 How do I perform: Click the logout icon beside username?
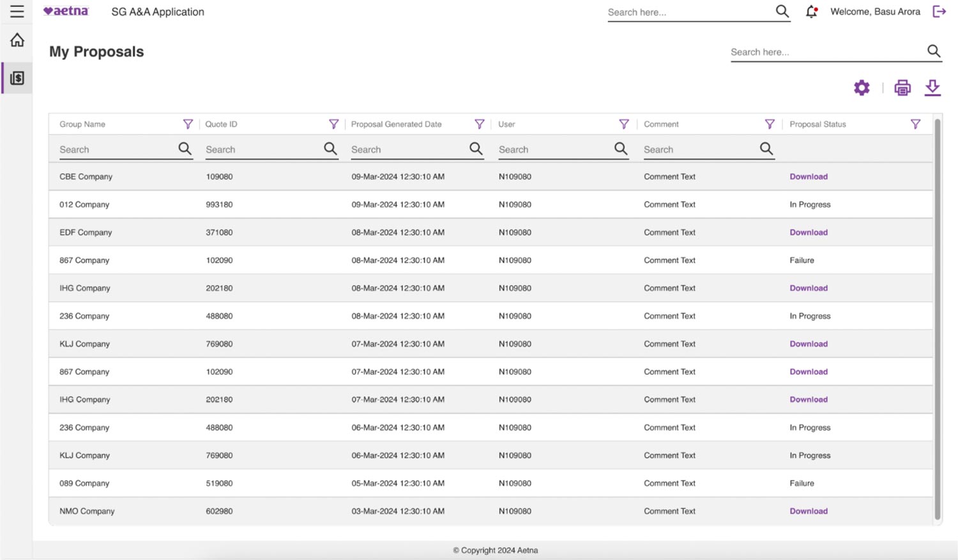point(939,11)
